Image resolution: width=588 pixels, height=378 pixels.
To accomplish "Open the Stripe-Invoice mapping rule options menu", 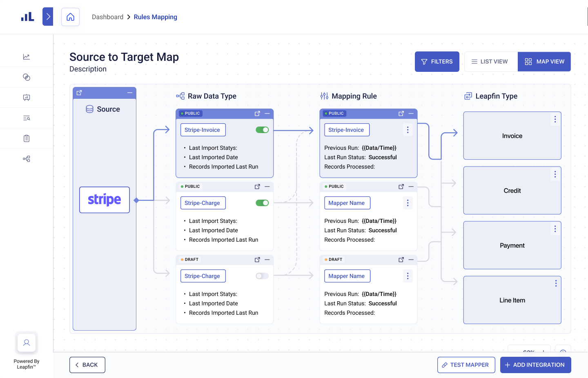I will [408, 130].
